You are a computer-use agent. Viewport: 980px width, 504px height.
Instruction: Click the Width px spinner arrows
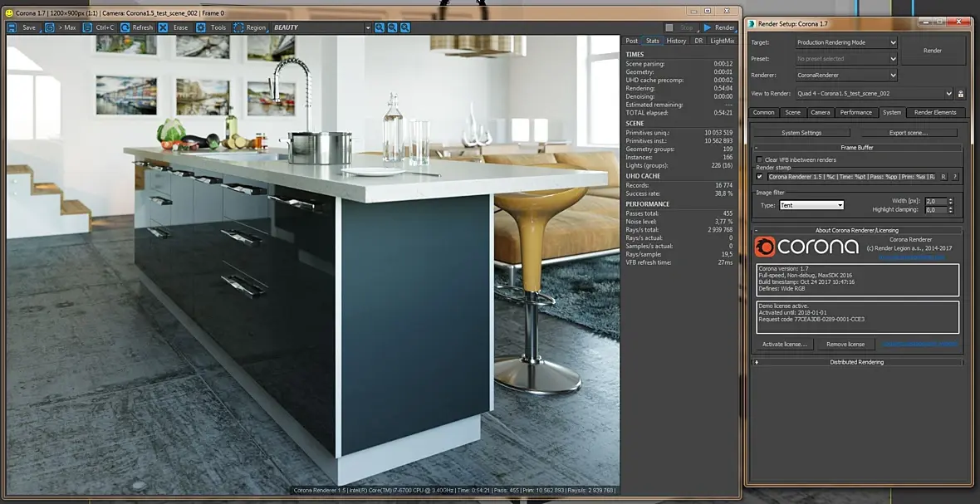950,201
